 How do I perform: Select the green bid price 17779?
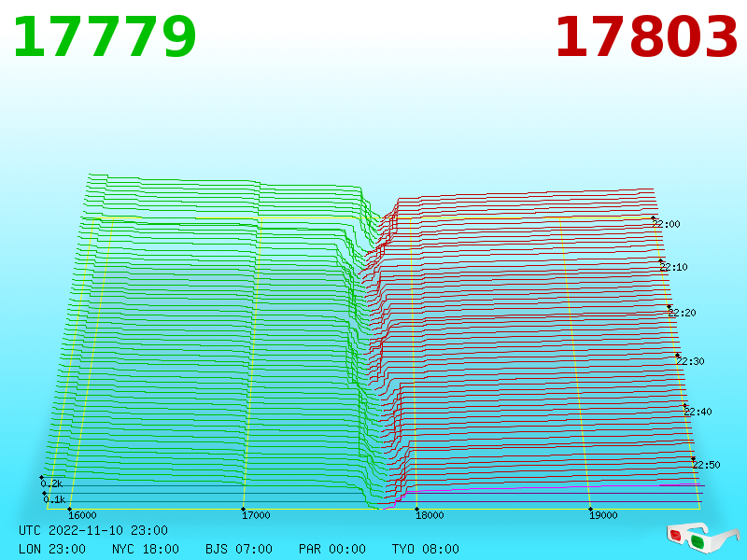[x=105, y=37]
